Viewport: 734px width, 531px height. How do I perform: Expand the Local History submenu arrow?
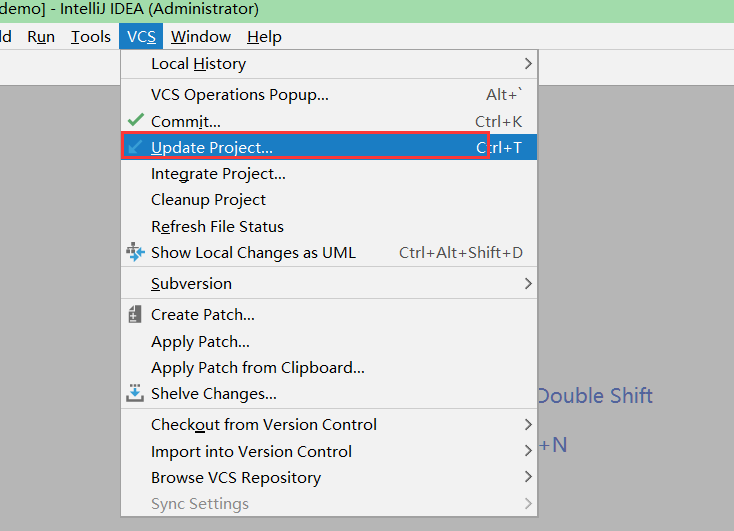pos(528,64)
